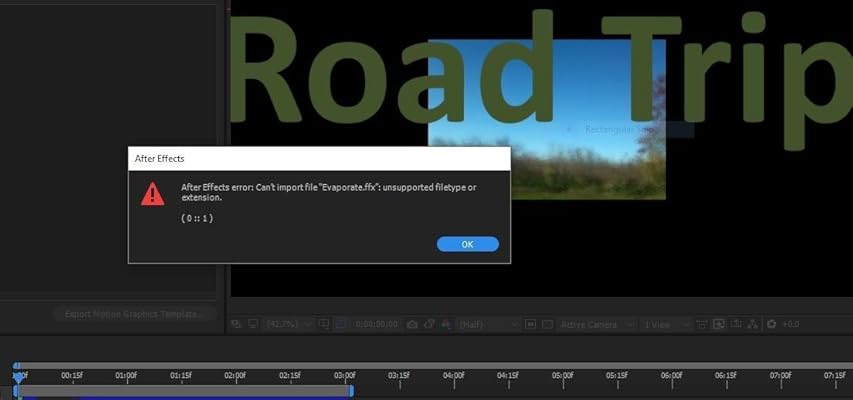
Task: Open the 1 View layout dropdown
Action: pos(666,324)
